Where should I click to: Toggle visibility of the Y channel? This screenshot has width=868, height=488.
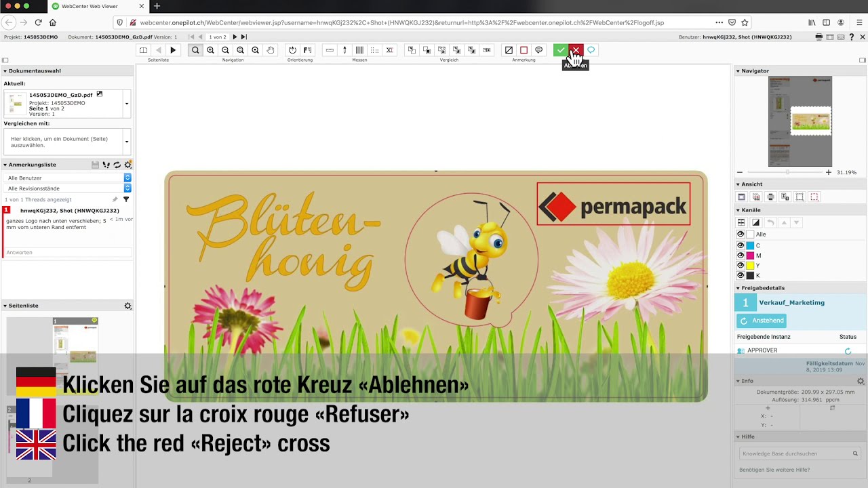point(741,266)
